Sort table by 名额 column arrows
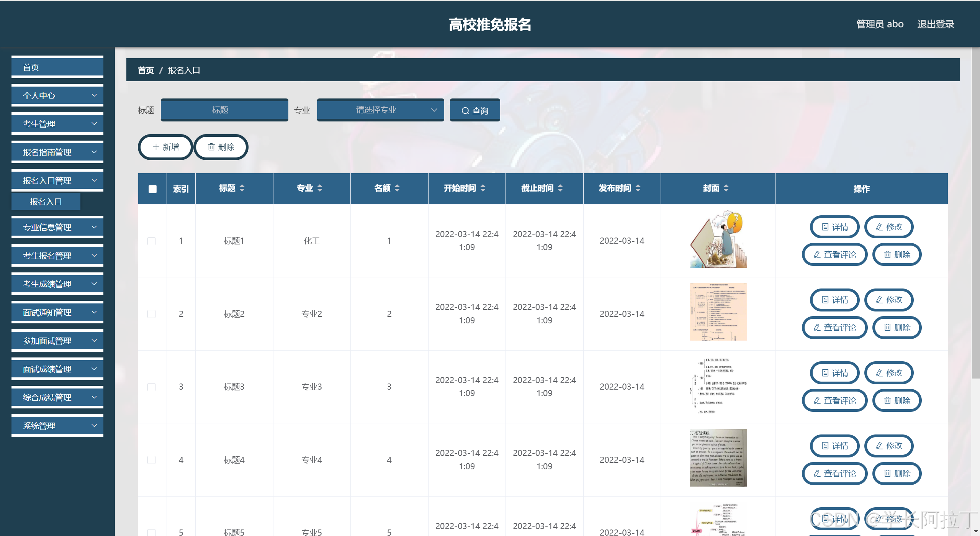980x536 pixels. pyautogui.click(x=397, y=188)
